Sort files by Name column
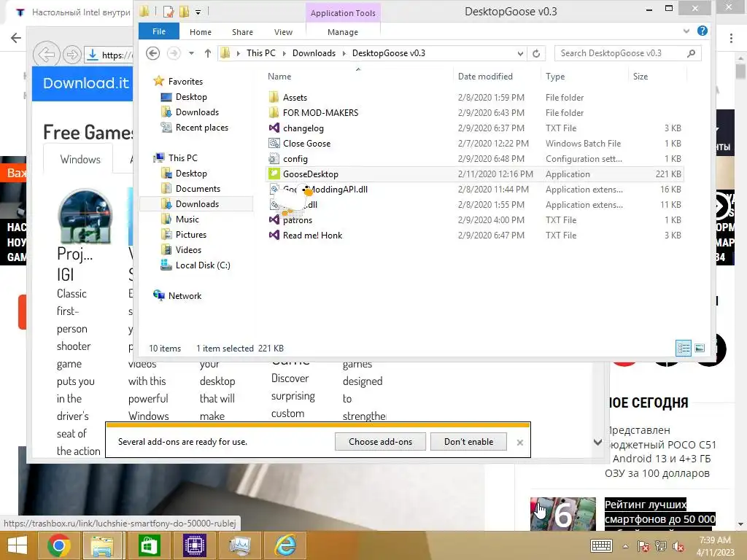747x560 pixels. [x=279, y=76]
